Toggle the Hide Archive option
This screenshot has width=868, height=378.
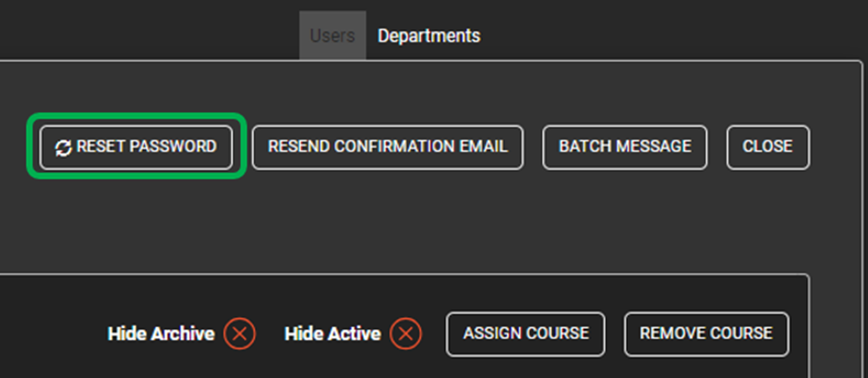coord(239,334)
